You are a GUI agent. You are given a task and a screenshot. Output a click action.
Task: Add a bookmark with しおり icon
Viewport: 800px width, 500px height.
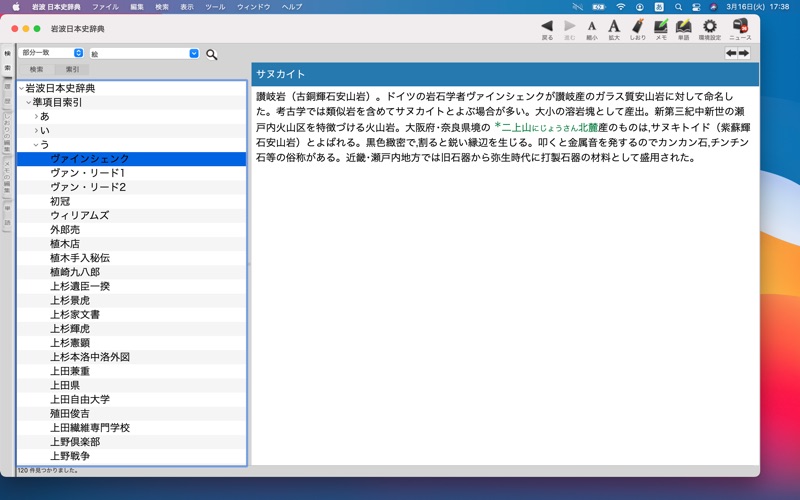pos(638,26)
